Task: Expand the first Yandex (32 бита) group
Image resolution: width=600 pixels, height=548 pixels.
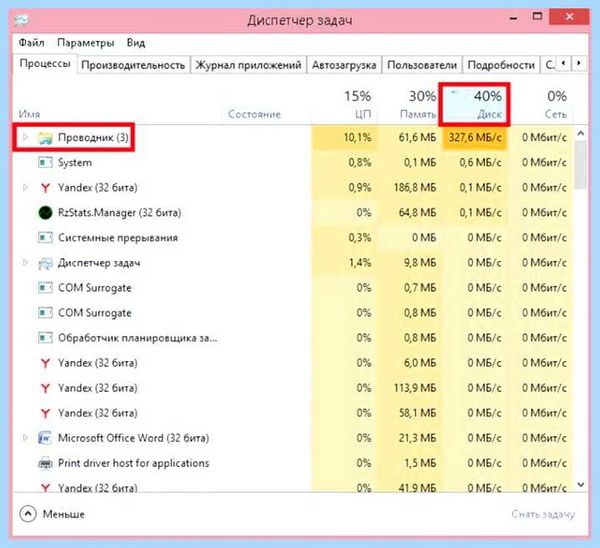Action: click(25, 188)
